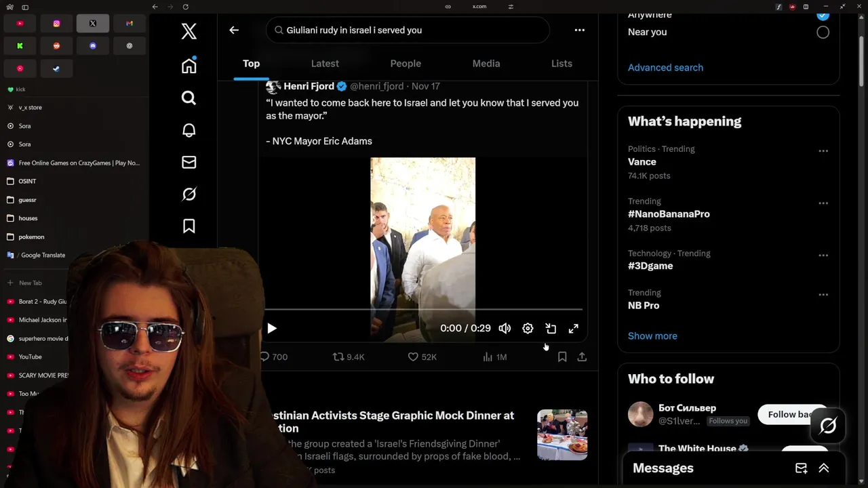Switch to pinned Steam tab

tap(56, 68)
